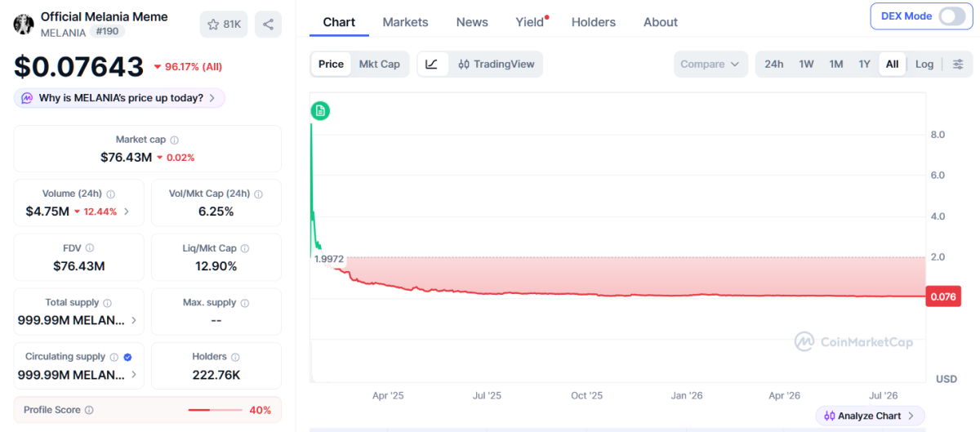The width and height of the screenshot is (980, 432).
Task: Expand the price-up-today question chevron
Action: (x=212, y=98)
